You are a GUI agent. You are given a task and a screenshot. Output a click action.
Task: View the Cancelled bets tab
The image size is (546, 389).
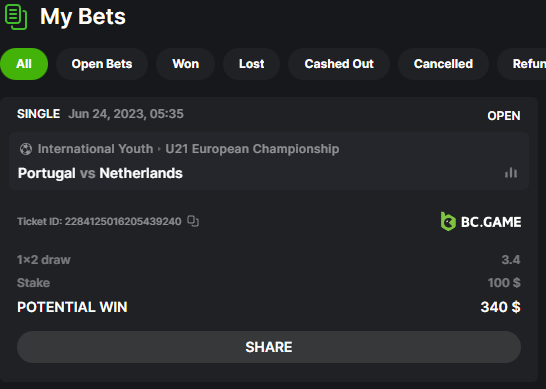[x=443, y=64]
